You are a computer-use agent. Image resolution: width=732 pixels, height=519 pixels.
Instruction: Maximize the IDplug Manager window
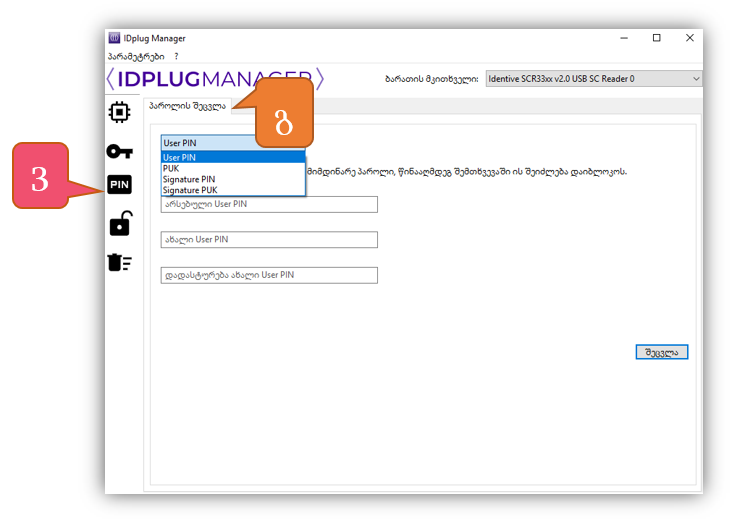click(656, 38)
